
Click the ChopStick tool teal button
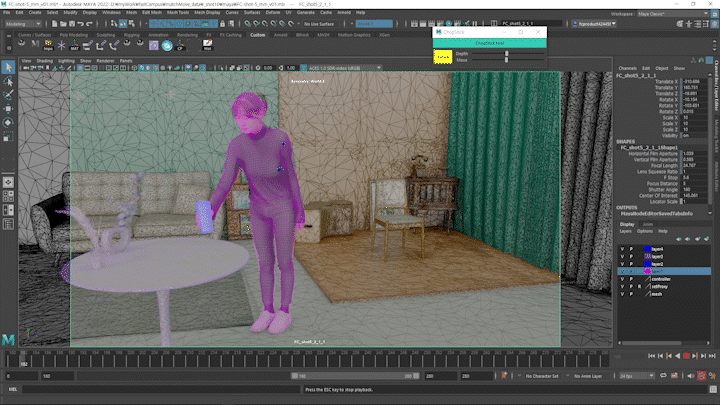(489, 43)
